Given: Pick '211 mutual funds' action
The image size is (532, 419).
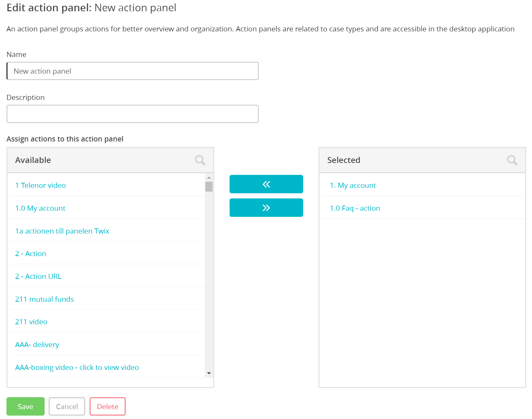Looking at the screenshot, I should click(x=45, y=299).
